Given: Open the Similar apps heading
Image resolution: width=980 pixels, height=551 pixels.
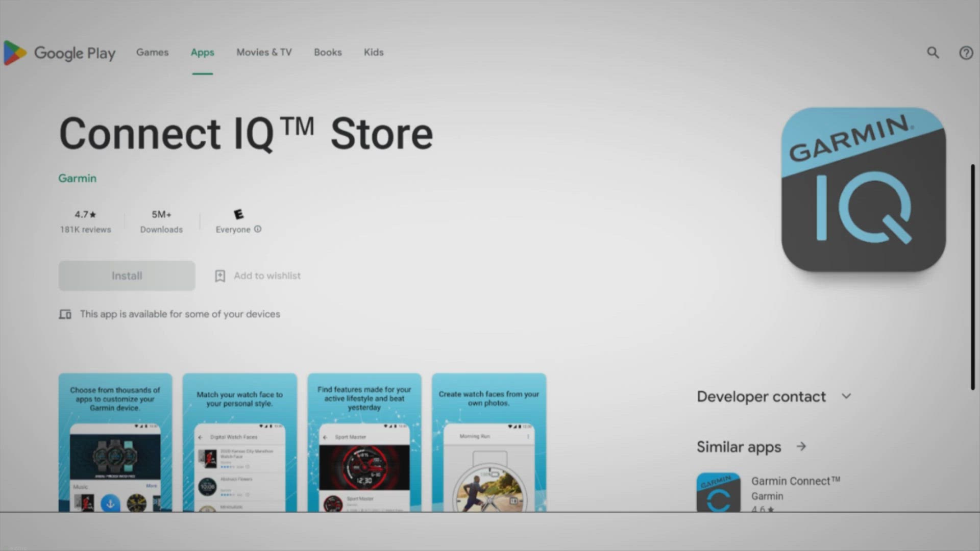Looking at the screenshot, I should click(x=739, y=447).
